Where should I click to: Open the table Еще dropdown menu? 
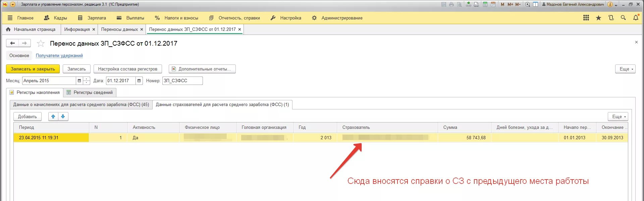pos(618,116)
